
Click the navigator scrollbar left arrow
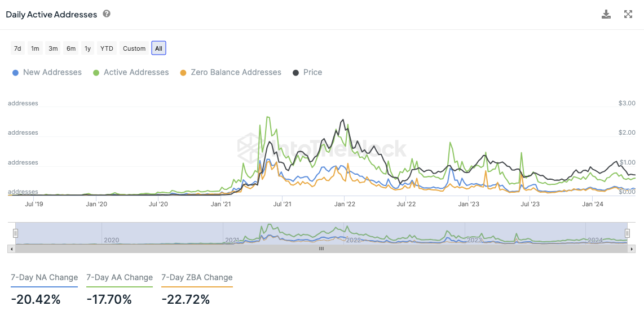pos(11,249)
